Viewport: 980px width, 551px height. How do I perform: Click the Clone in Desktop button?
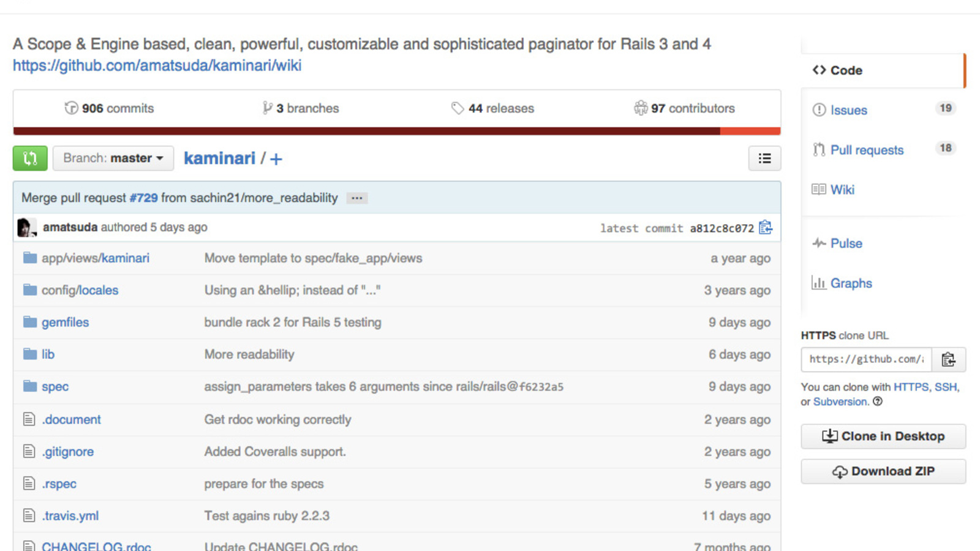[x=883, y=437]
